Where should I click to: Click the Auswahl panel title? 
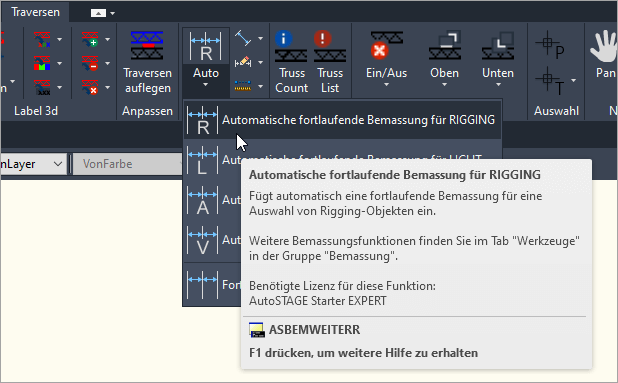(x=556, y=111)
